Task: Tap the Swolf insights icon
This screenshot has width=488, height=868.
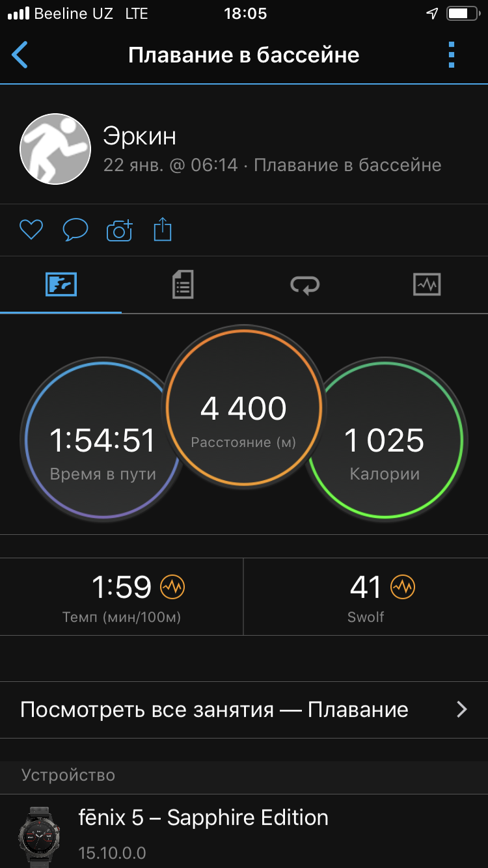Action: tap(403, 588)
